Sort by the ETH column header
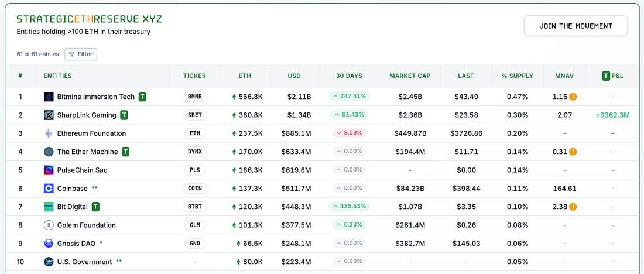This screenshot has height=274, width=644. click(x=245, y=76)
